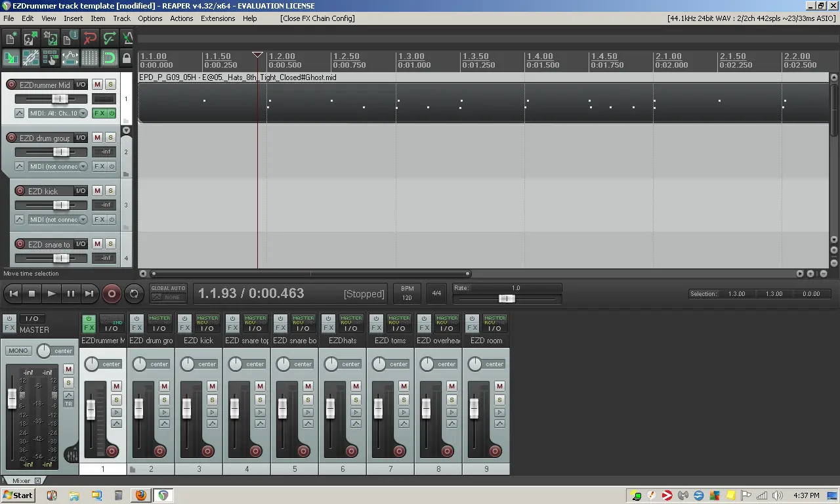Open the Master FX button in mixer
Screen dimensions: 840x504
click(x=9, y=328)
